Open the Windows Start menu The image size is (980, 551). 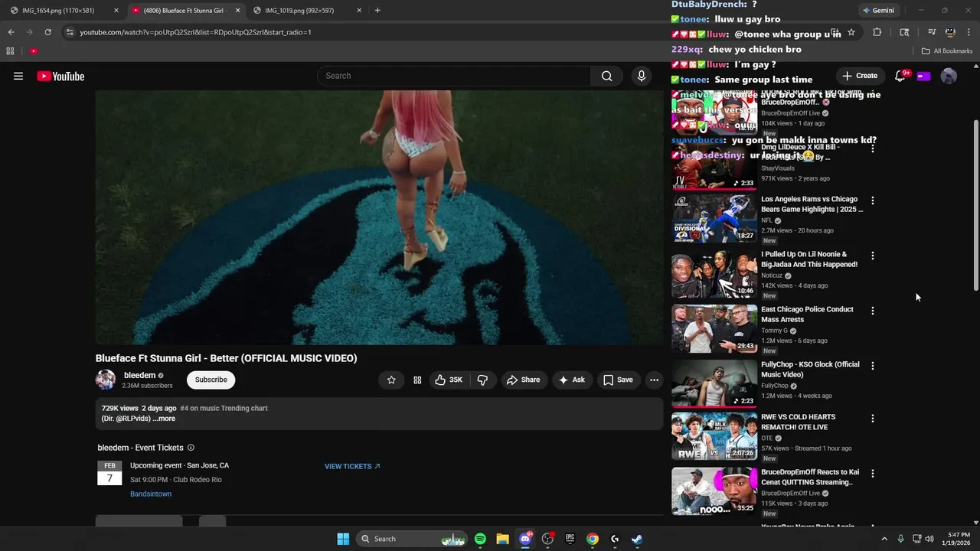[x=343, y=539]
